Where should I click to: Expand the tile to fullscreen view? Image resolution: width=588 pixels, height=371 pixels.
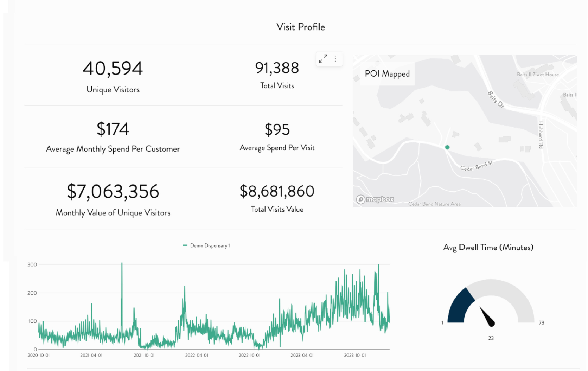pos(323,59)
